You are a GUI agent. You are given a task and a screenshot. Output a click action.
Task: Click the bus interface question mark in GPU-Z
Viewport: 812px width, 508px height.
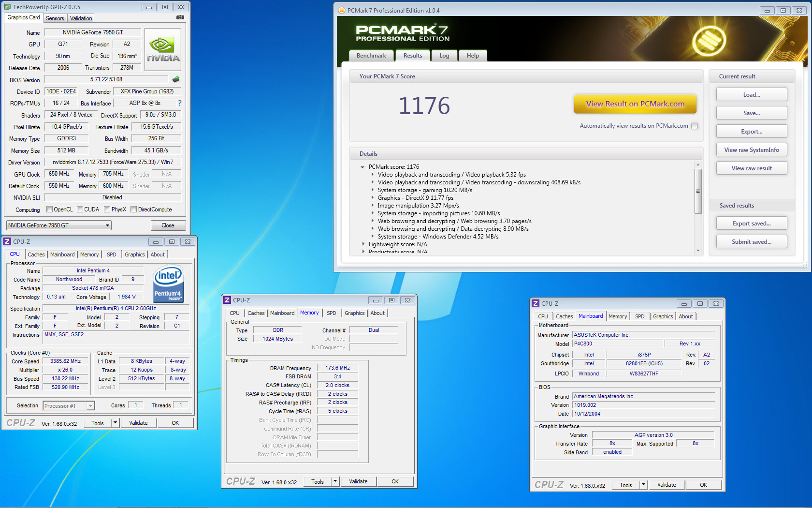coord(180,103)
